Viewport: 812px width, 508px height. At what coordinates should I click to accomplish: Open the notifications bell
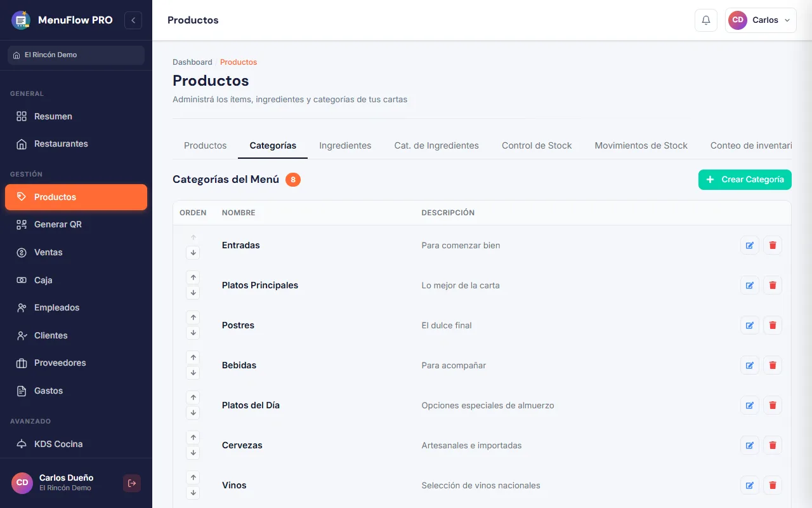(706, 20)
